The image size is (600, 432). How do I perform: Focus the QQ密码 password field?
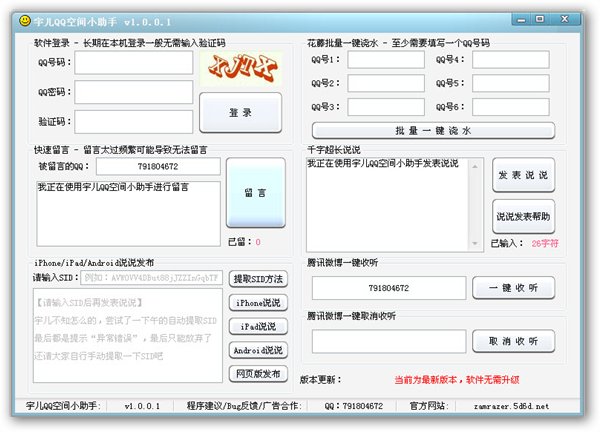[134, 92]
